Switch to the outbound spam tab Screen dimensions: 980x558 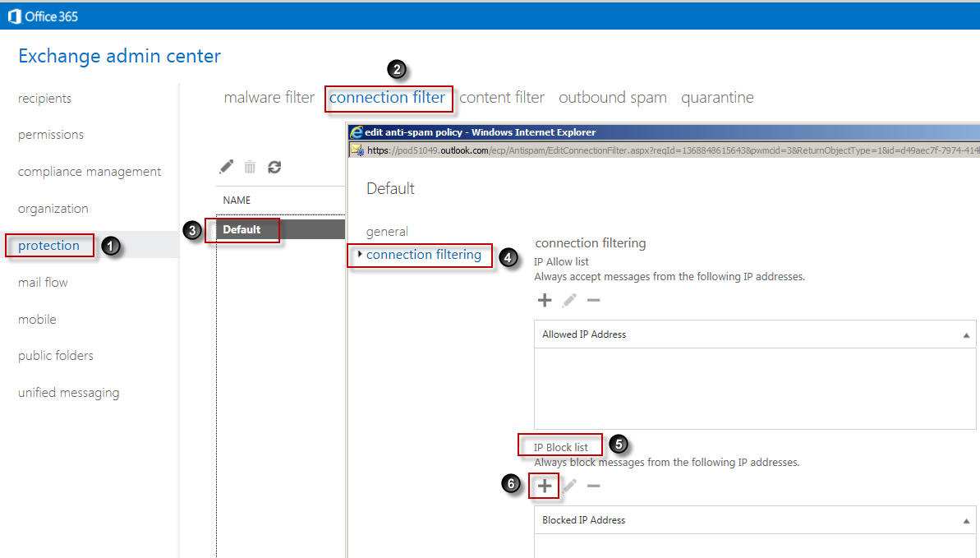click(613, 98)
